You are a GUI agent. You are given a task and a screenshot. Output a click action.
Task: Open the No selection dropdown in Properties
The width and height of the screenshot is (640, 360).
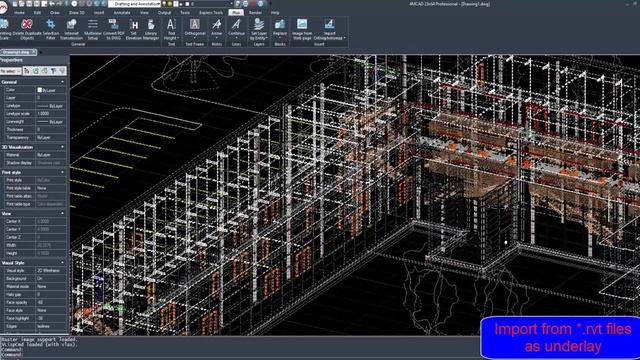point(11,71)
